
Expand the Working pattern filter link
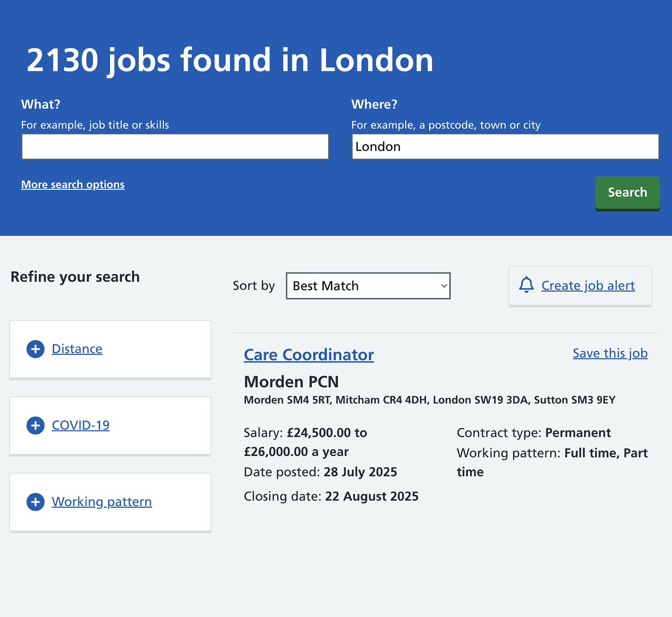[102, 502]
